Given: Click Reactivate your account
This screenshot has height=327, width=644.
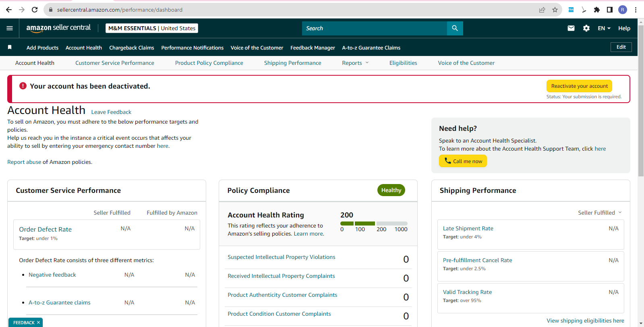Looking at the screenshot, I should (580, 86).
